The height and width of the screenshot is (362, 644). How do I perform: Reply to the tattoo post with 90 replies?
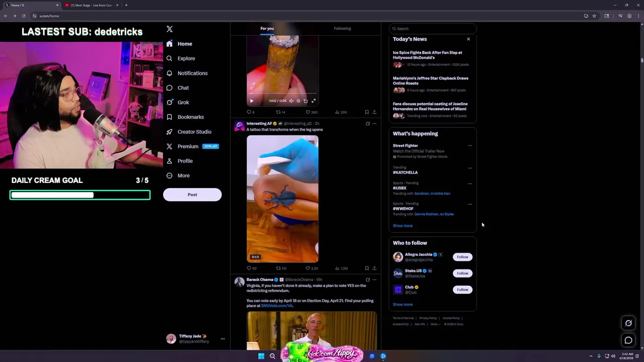point(251,268)
